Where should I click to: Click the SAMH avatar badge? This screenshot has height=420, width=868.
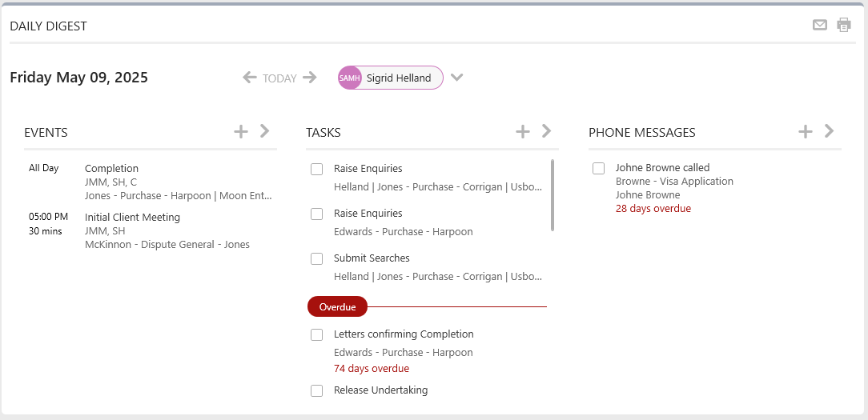pos(349,78)
